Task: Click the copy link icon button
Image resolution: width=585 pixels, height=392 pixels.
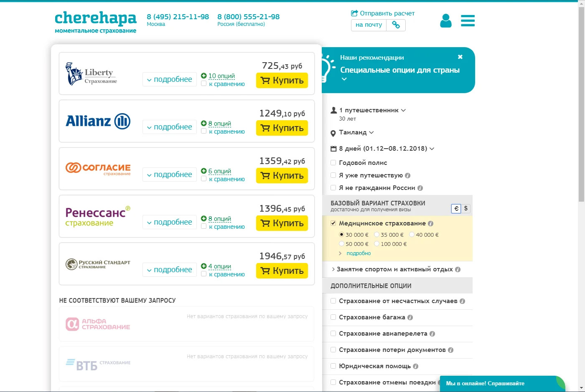Action: click(396, 25)
